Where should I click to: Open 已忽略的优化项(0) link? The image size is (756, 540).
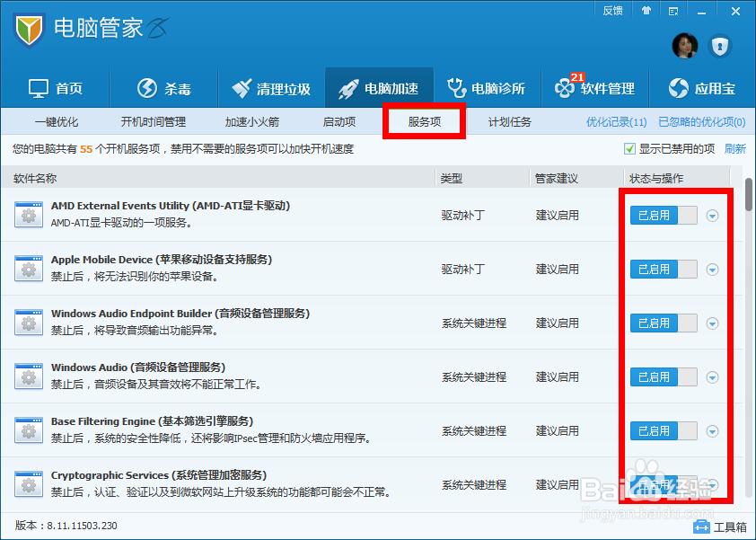tap(701, 121)
